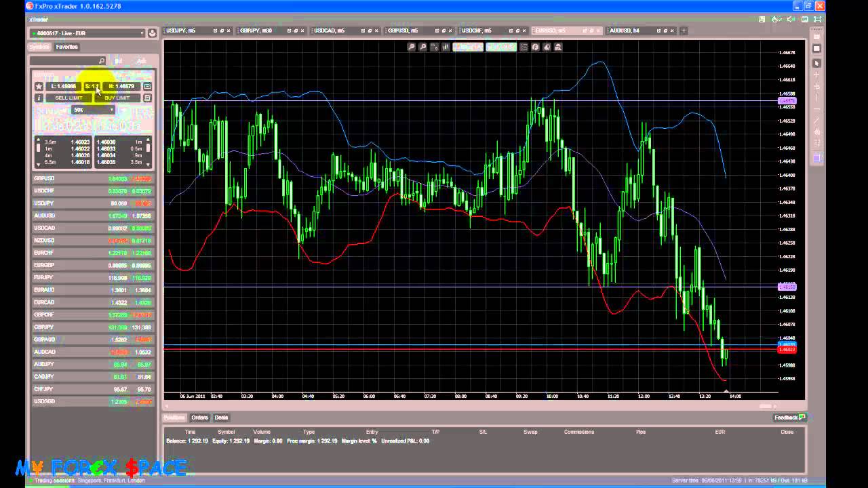
Task: Open the symbol info 'i' icon
Action: pos(39,98)
